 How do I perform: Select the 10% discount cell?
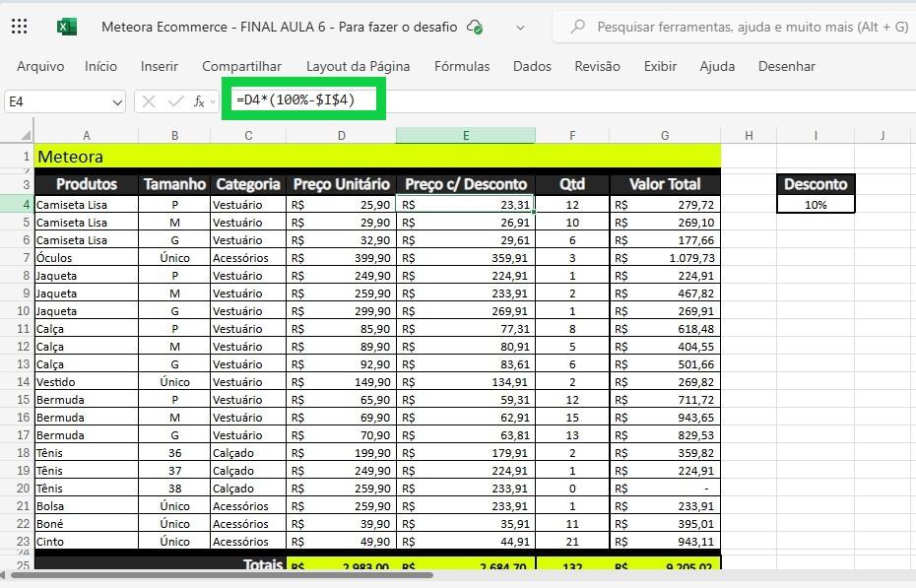(816, 204)
